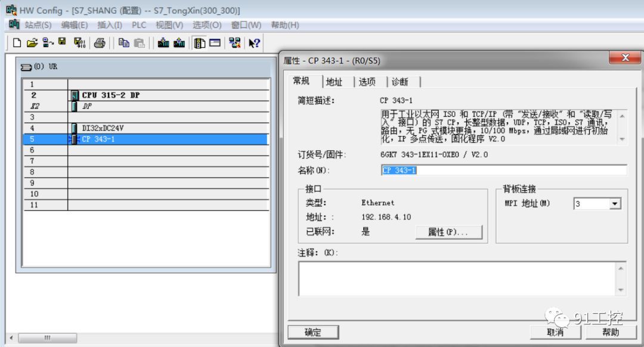The width and height of the screenshot is (644, 347).
Task: Click the Save and Compile icon
Action: 79,43
